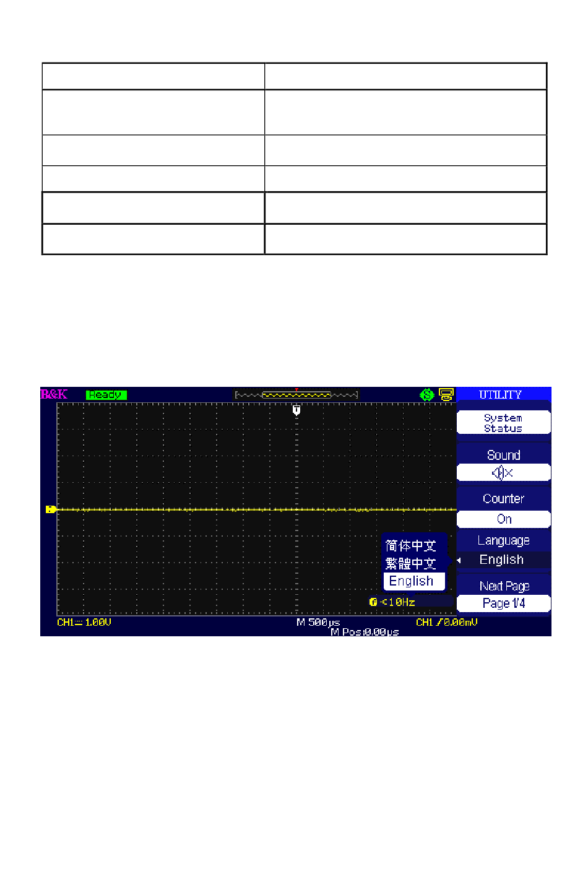Click the CH1 ground level marker

[x=51, y=509]
